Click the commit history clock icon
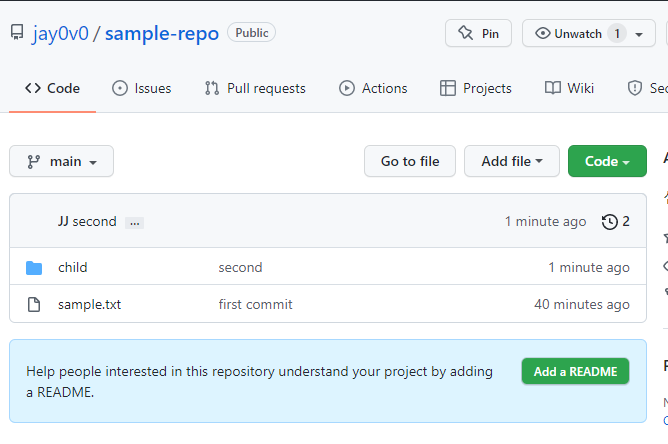This screenshot has height=444, width=668. pyautogui.click(x=609, y=222)
